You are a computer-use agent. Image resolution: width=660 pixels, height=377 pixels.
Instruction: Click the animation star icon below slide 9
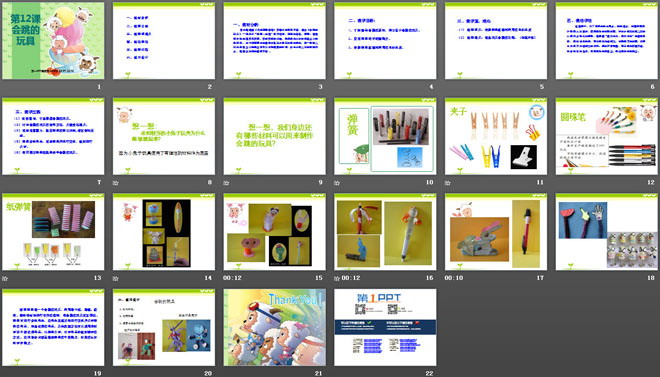tap(226, 183)
